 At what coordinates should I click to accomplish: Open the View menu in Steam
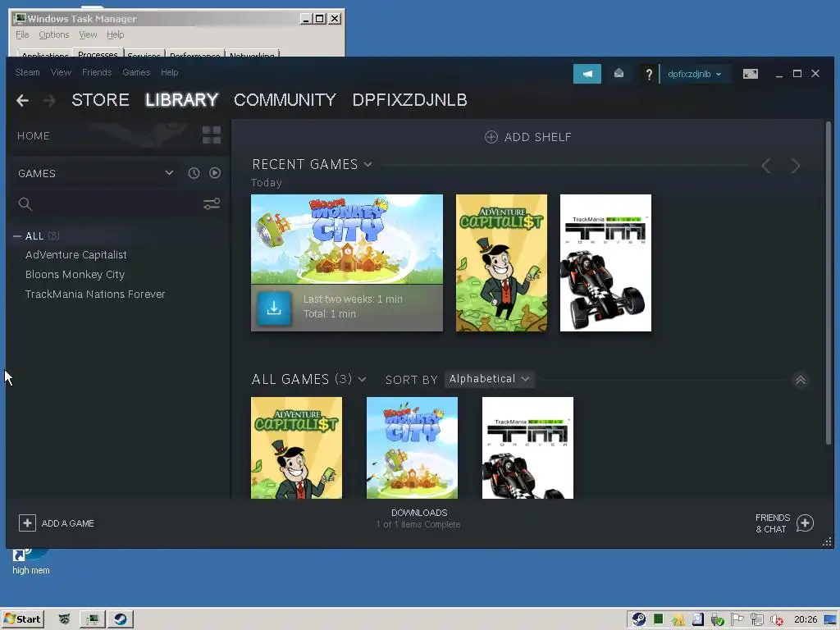click(61, 72)
